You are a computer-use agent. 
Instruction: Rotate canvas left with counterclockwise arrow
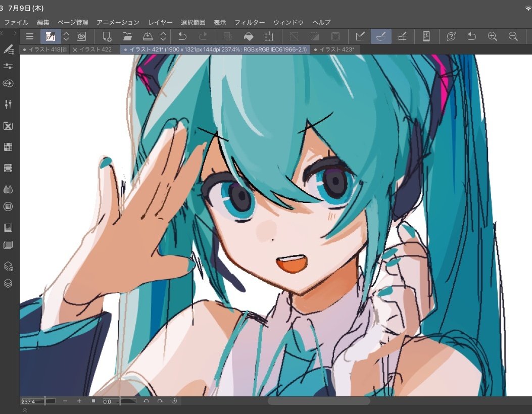click(146, 401)
